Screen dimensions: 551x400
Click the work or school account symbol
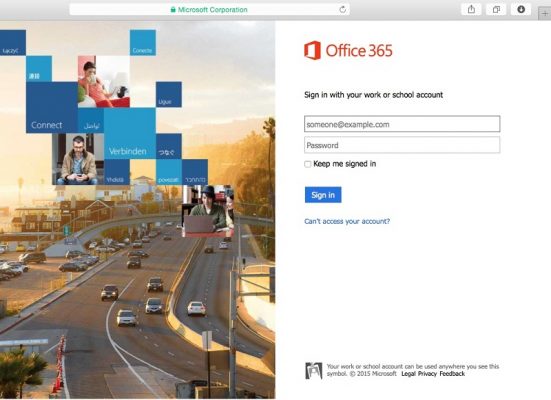point(313,370)
